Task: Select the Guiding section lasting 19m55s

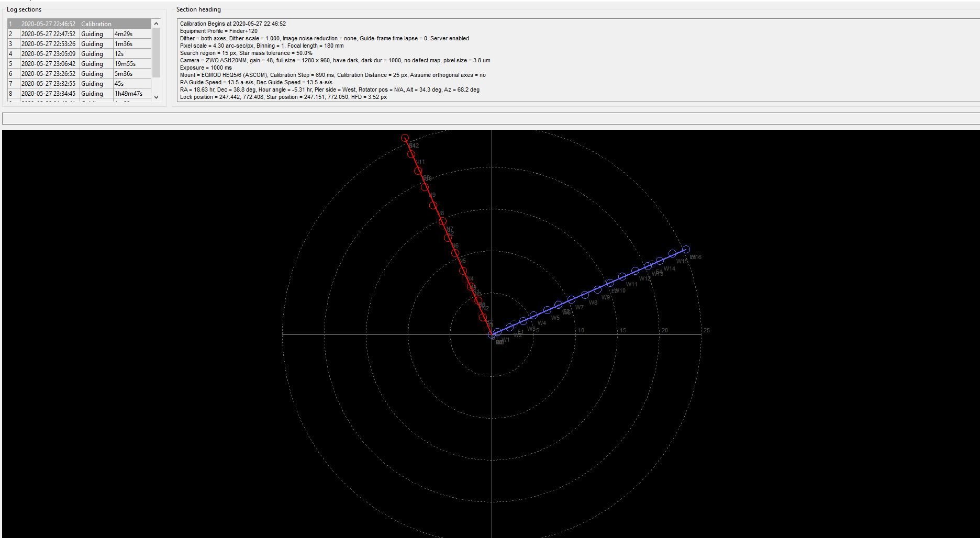Action: [x=79, y=64]
